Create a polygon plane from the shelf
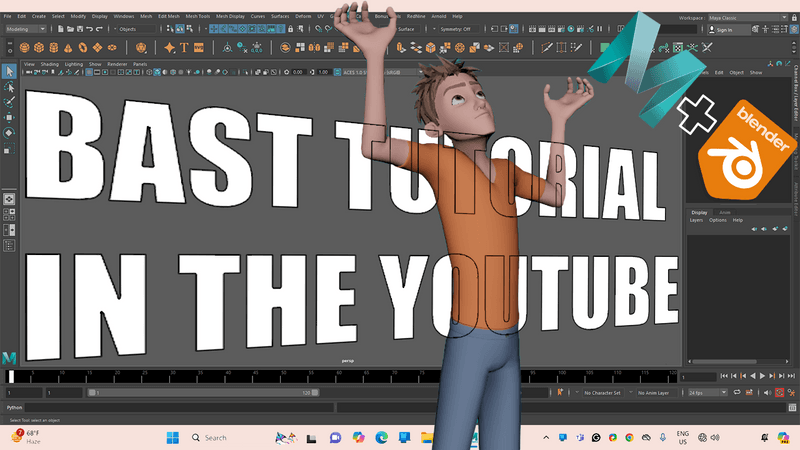 [x=97, y=47]
